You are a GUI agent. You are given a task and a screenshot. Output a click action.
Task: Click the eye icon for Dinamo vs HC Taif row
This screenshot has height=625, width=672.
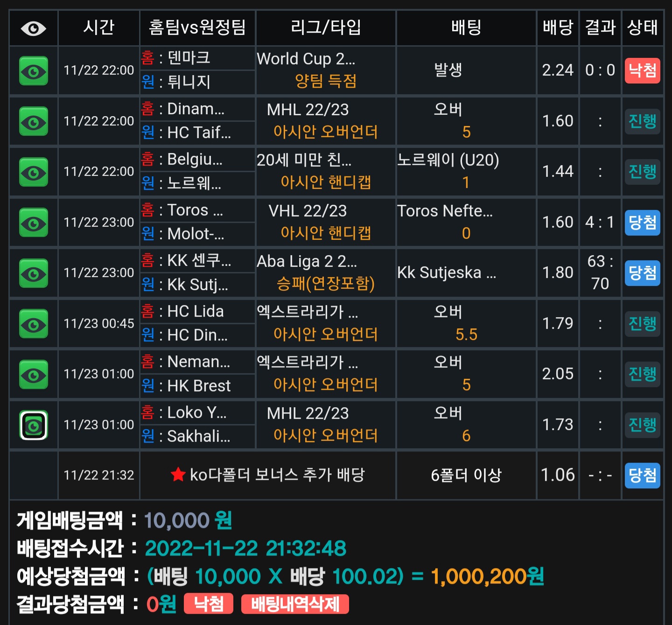point(34,121)
